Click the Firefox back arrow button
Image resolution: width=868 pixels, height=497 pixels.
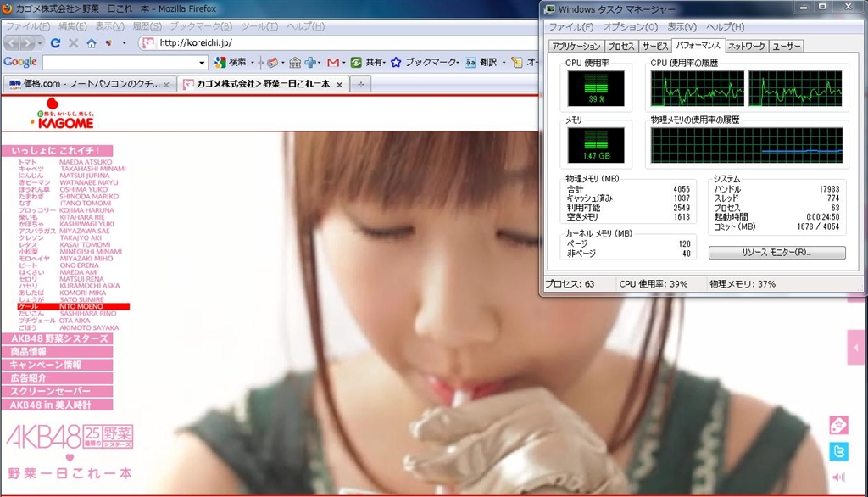pos(12,42)
